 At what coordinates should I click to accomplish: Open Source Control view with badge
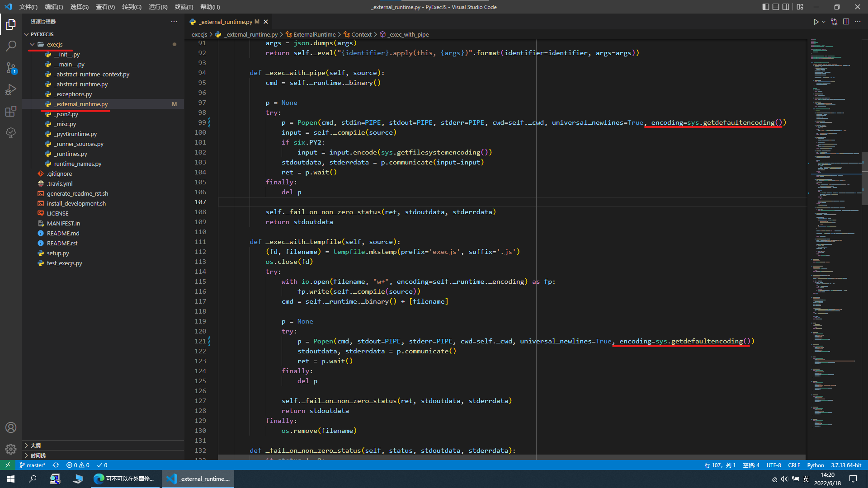click(x=11, y=68)
